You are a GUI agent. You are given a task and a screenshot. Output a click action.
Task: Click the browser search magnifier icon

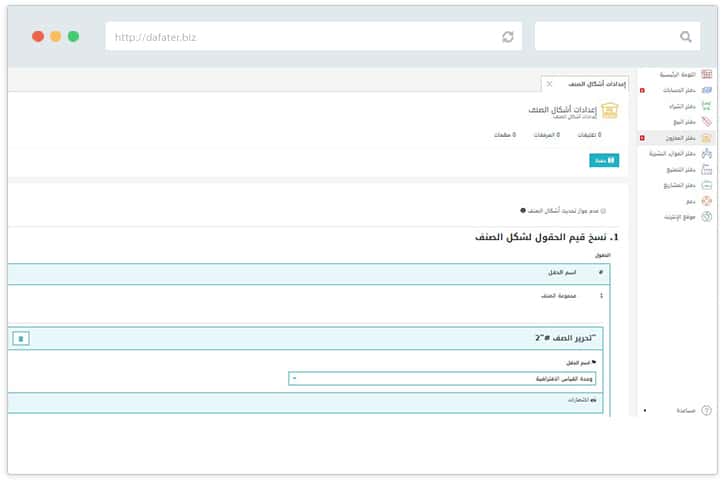tap(686, 37)
